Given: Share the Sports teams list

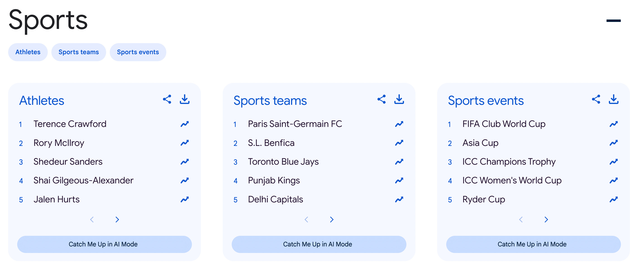Looking at the screenshot, I should click(382, 99).
